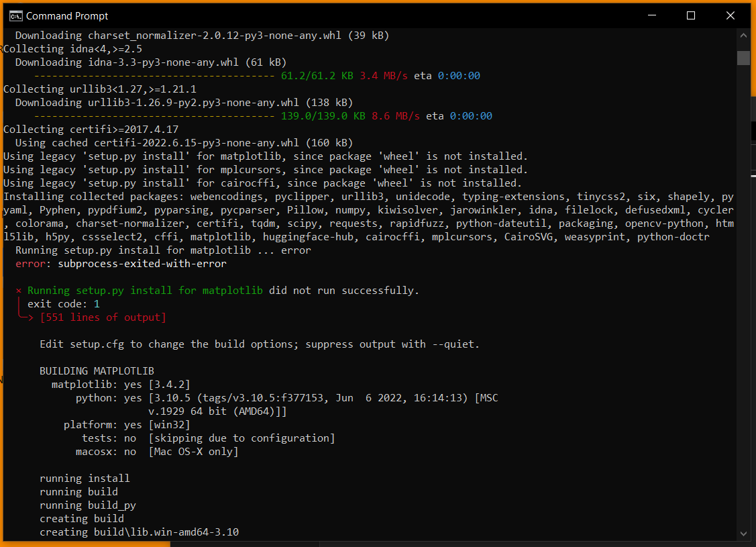Click the '[551 lines of output]' text
The width and height of the screenshot is (756, 547).
[x=103, y=317]
